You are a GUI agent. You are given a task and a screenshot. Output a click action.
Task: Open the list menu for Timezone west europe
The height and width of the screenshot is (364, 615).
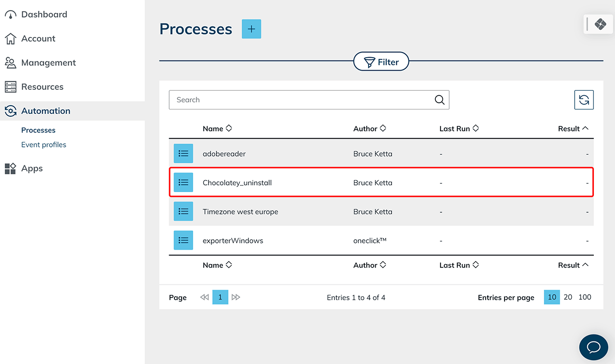(183, 211)
